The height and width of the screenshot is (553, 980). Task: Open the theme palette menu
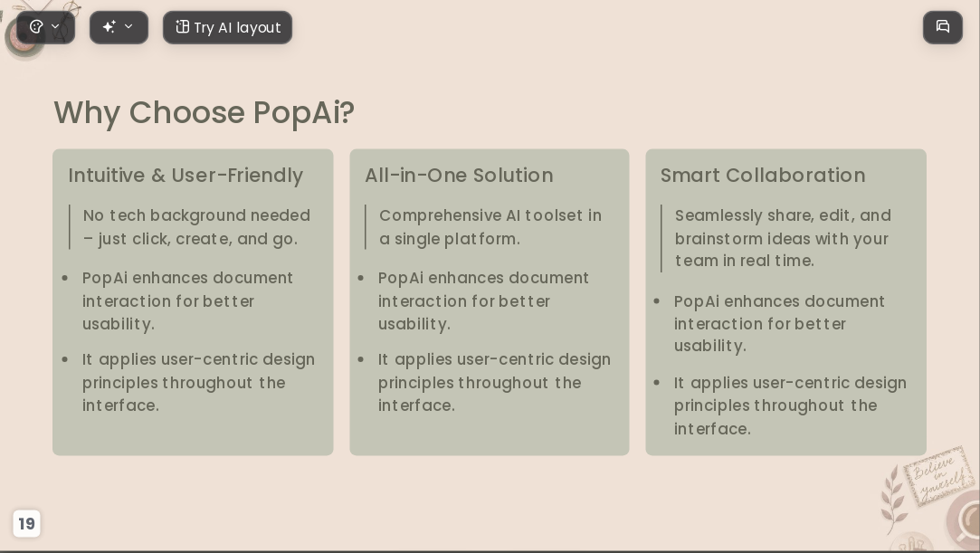(45, 27)
